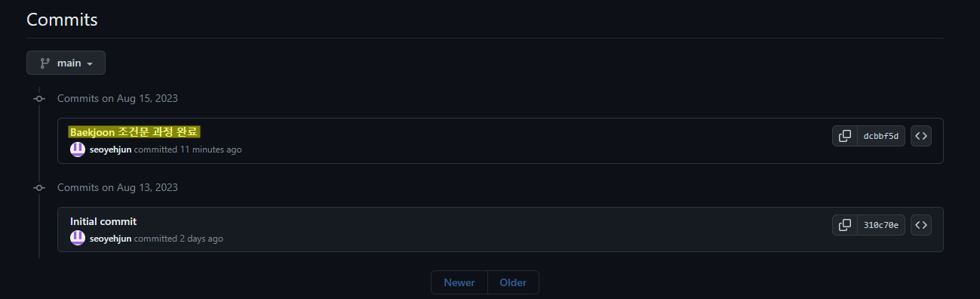Viewport: 980px width, 299px height.
Task: Browse repository at commit 310c70e
Action: pyautogui.click(x=920, y=225)
